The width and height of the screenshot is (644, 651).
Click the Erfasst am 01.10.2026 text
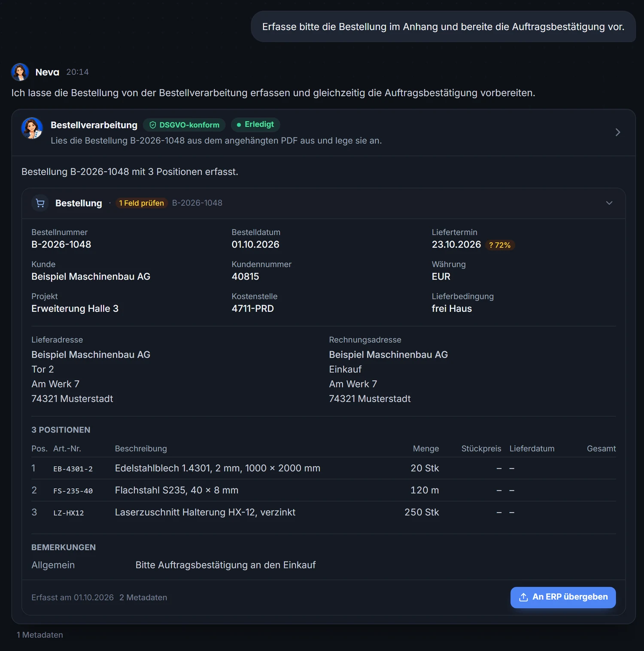click(x=73, y=597)
